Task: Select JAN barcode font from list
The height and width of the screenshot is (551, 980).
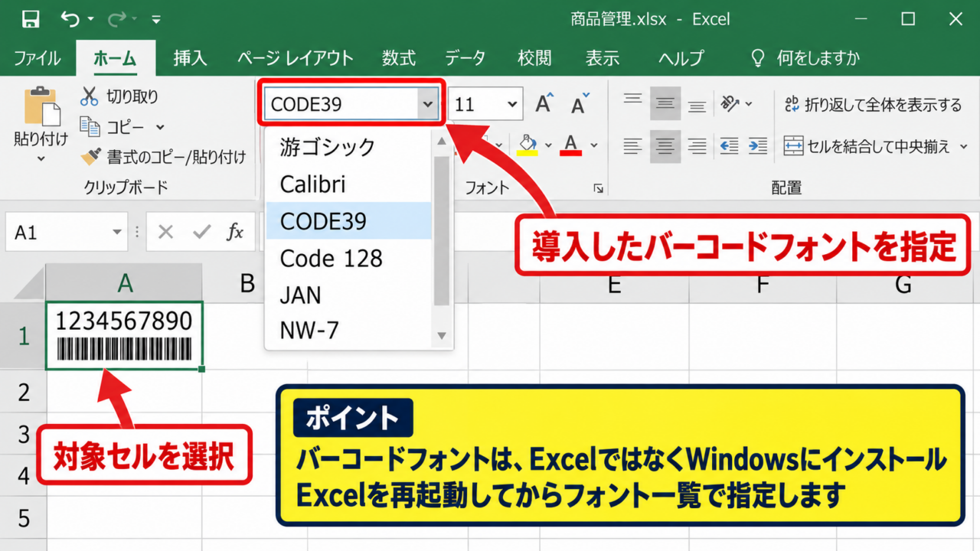Action: (348, 295)
